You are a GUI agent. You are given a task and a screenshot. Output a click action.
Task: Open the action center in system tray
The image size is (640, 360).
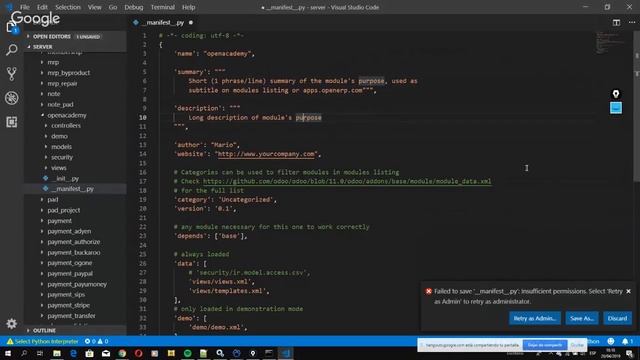(x=630, y=353)
